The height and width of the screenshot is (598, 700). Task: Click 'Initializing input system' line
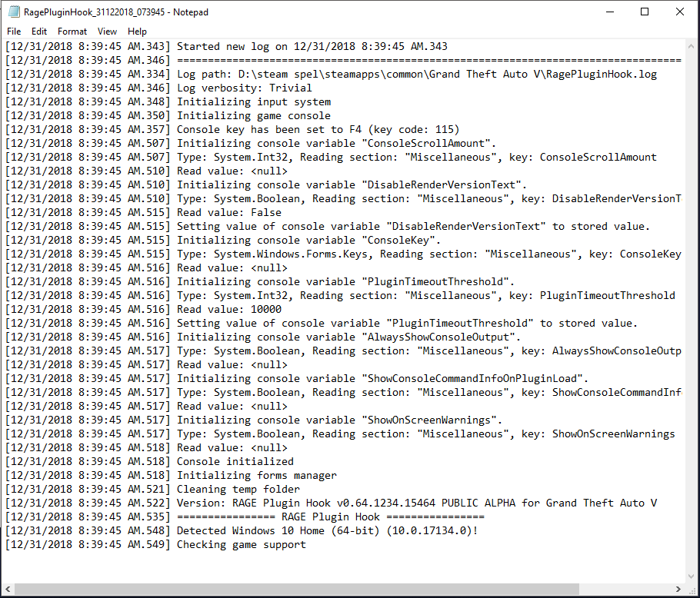click(x=168, y=101)
